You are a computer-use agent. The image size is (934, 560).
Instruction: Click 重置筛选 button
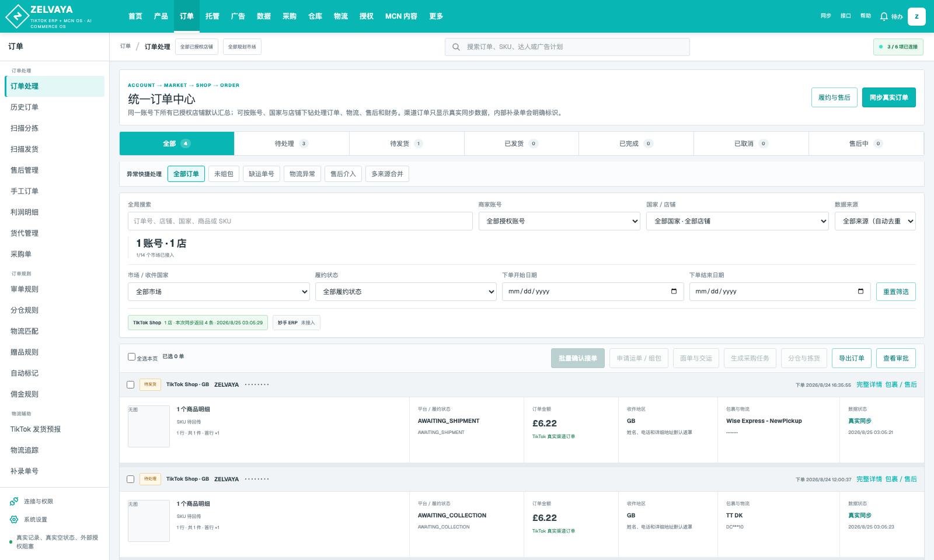[x=895, y=292]
